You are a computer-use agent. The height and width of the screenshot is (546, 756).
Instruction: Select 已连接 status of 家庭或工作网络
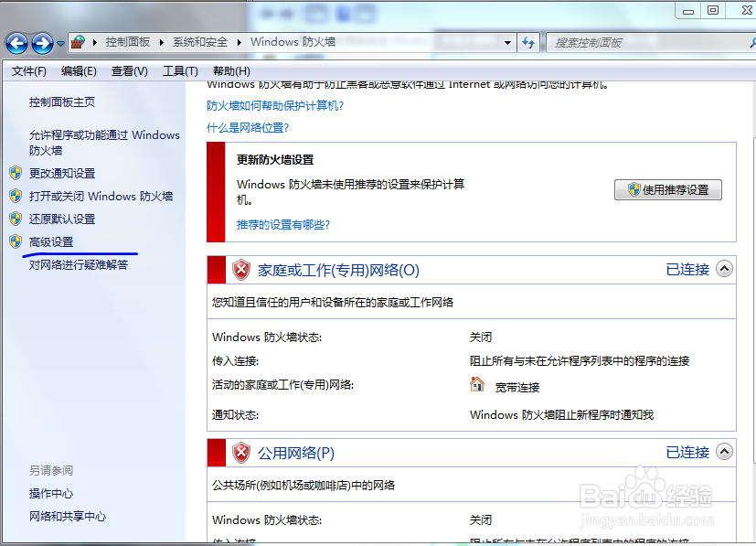point(687,270)
